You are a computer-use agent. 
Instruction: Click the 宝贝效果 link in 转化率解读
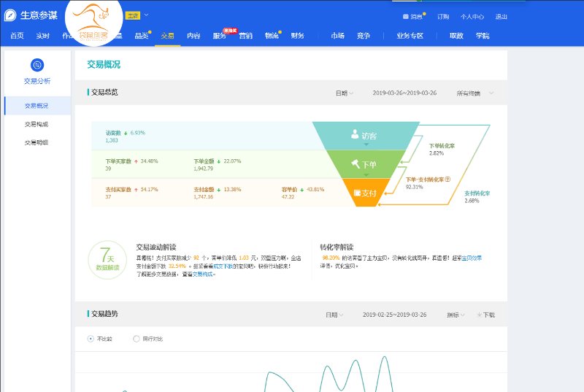(472, 258)
